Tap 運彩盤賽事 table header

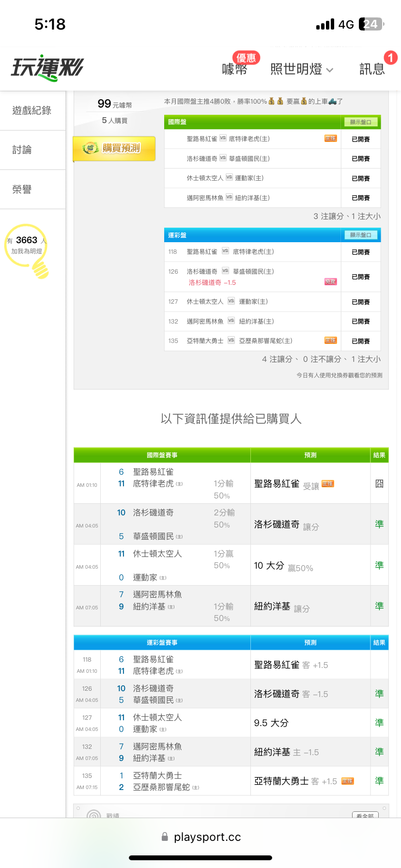[162, 643]
